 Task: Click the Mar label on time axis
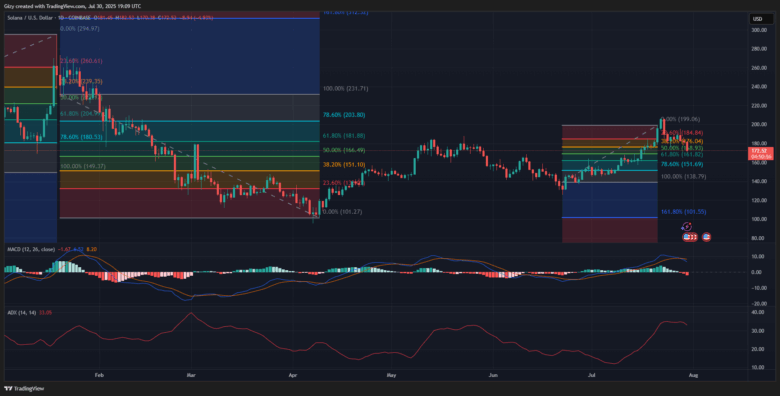[x=191, y=375]
